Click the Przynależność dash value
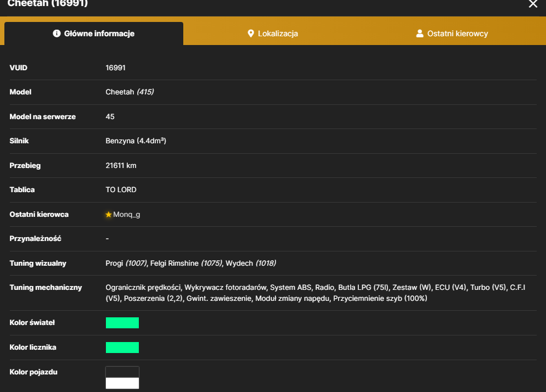This screenshot has height=392, width=546. point(107,239)
